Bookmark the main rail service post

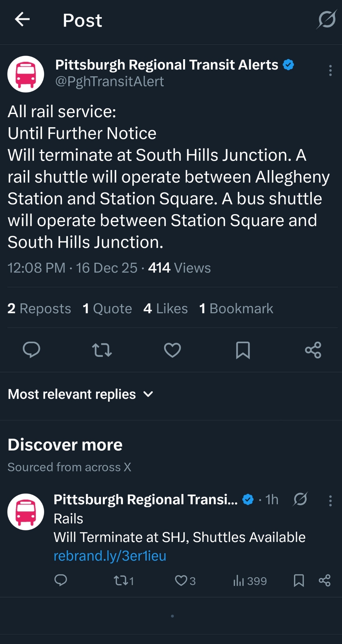click(x=243, y=350)
